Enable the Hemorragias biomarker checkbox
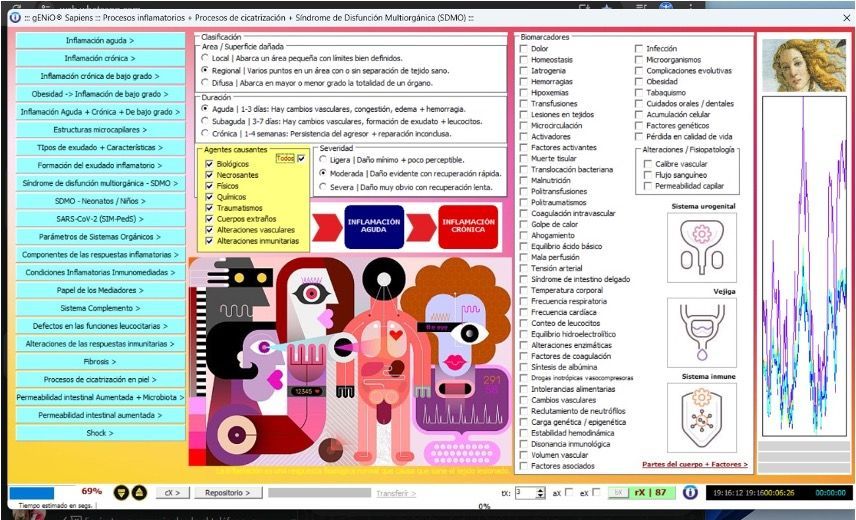This screenshot has height=520, width=856. 524,82
